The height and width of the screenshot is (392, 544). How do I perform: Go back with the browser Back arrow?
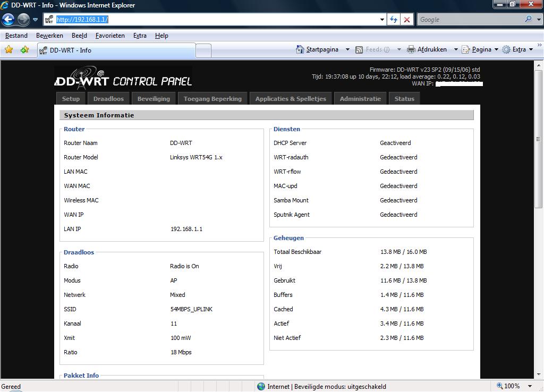(x=8, y=20)
